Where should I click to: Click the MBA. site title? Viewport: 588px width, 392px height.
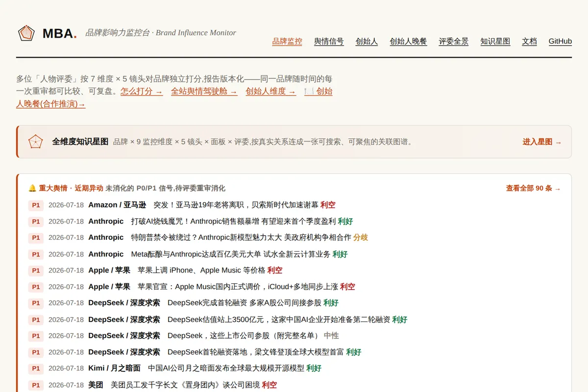tap(59, 33)
